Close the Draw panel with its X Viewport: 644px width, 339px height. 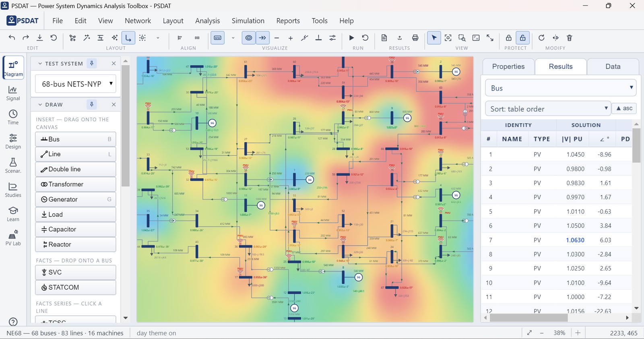click(x=114, y=105)
